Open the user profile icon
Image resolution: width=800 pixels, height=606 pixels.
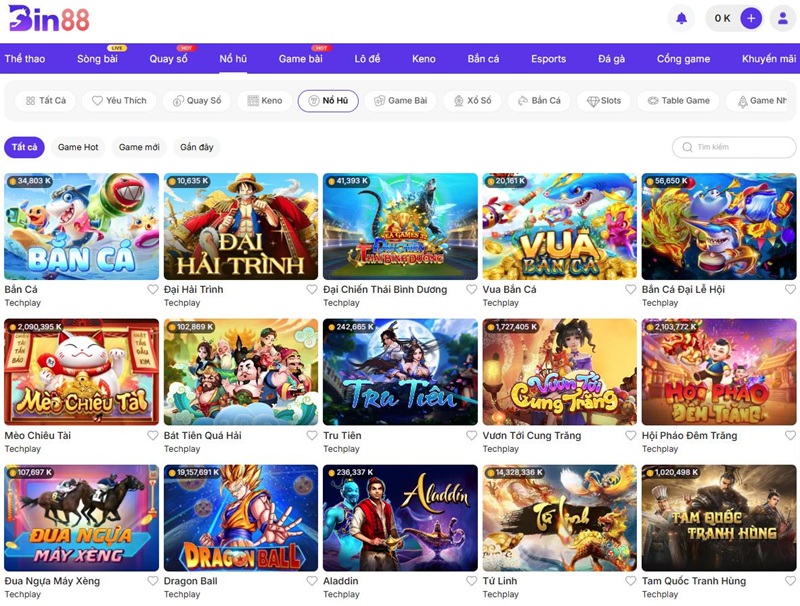pyautogui.click(x=783, y=19)
